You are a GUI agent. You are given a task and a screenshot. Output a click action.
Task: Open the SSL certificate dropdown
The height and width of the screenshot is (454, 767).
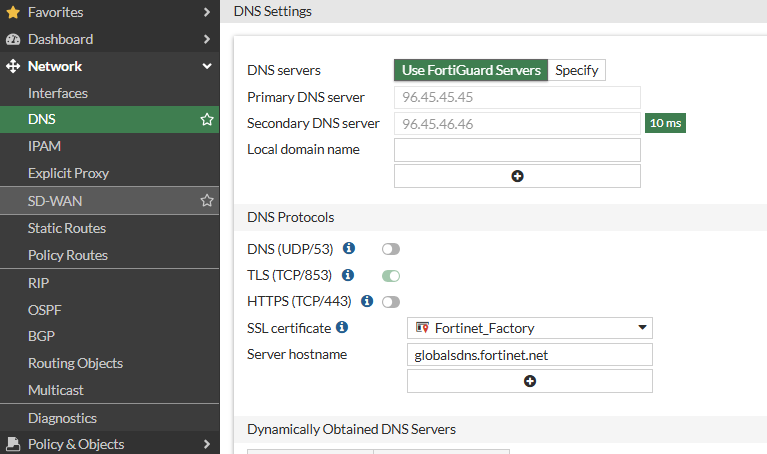click(530, 328)
